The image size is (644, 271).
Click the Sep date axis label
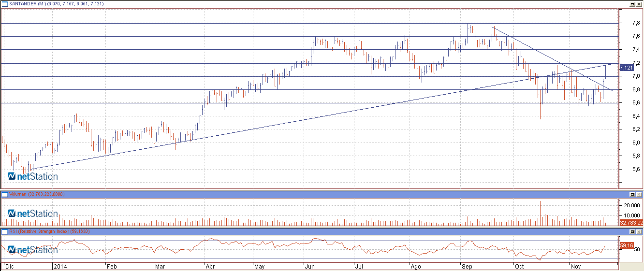[x=467, y=266]
